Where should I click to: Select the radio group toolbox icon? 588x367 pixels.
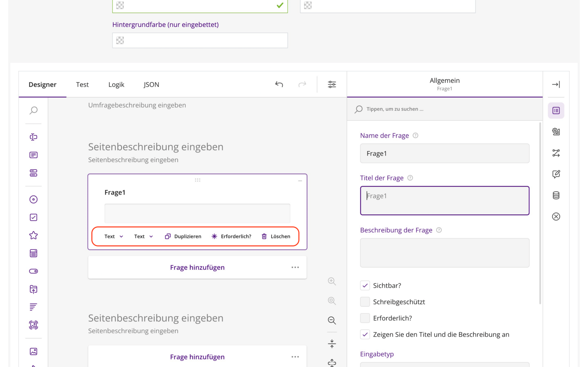33,199
